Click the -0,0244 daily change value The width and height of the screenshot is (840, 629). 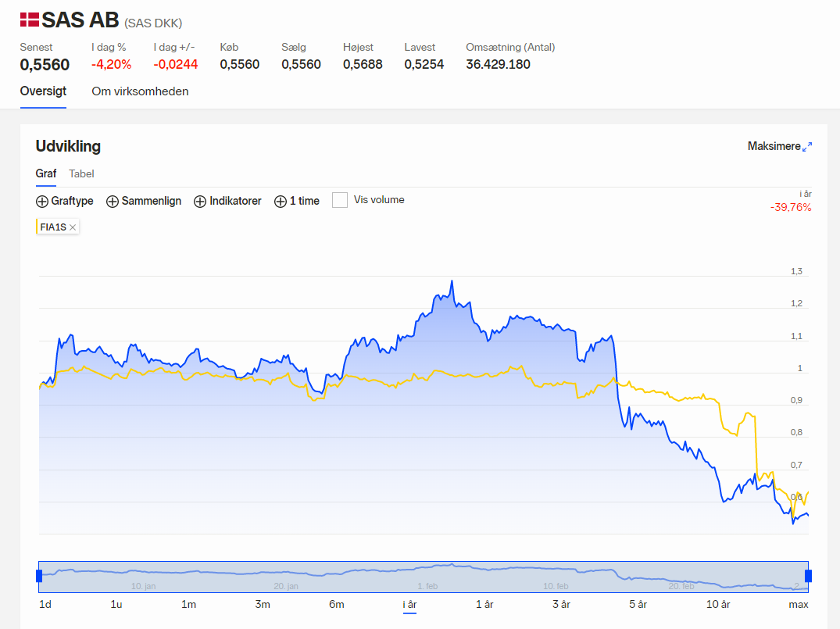pyautogui.click(x=176, y=64)
